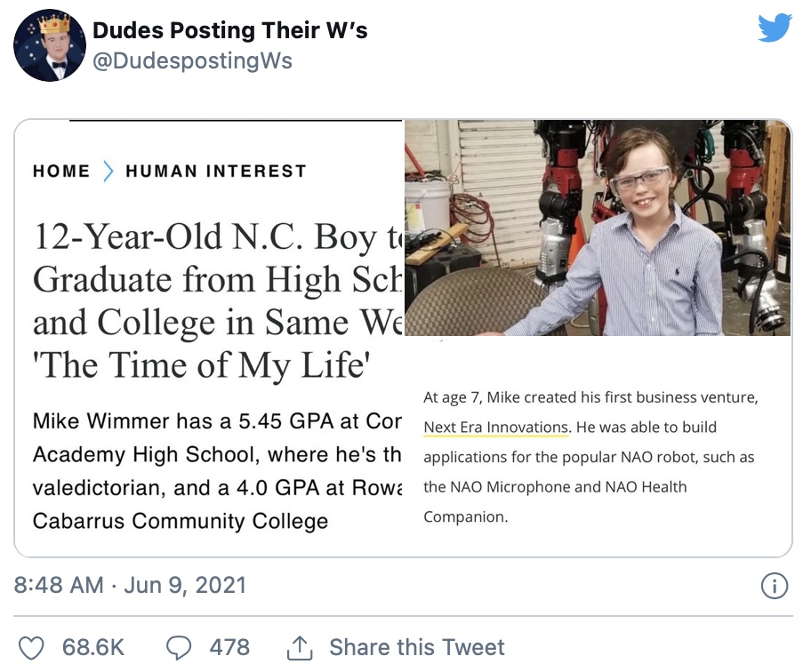
Task: Open photo of boy with robots
Action: point(598,228)
